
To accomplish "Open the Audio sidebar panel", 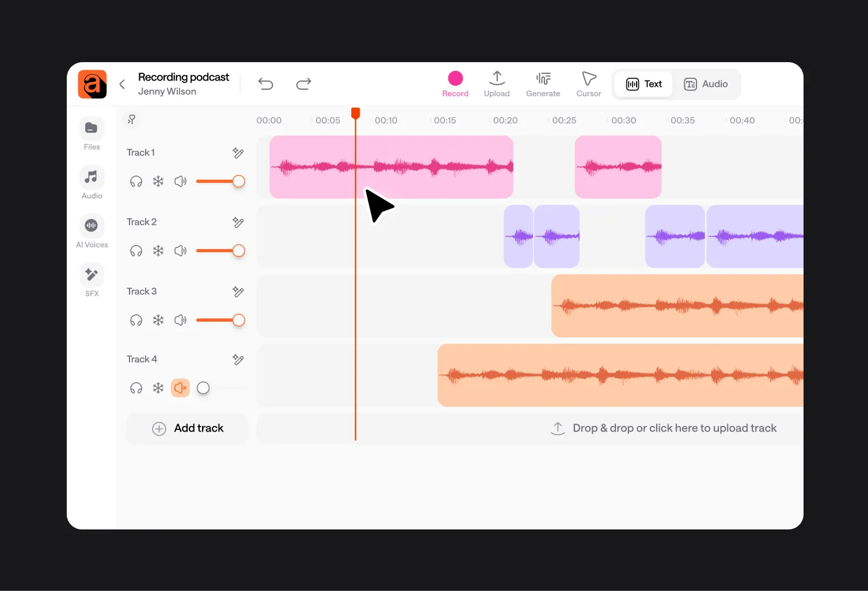I will coord(92,182).
